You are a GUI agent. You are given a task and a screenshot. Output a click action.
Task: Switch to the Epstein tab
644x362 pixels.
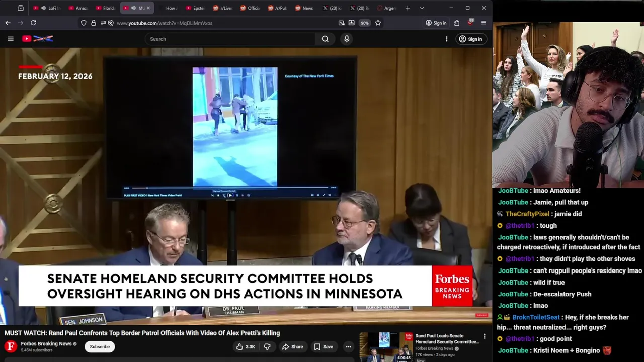pos(195,8)
